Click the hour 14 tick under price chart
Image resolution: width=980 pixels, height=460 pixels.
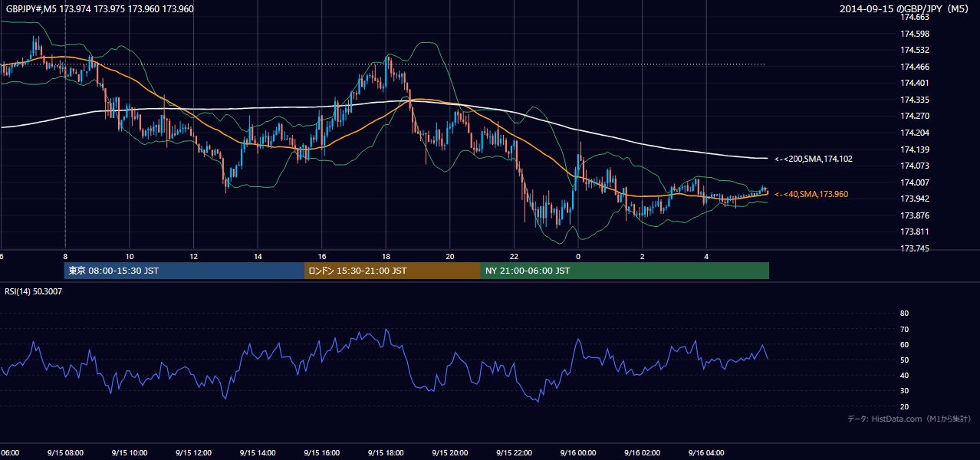point(258,257)
